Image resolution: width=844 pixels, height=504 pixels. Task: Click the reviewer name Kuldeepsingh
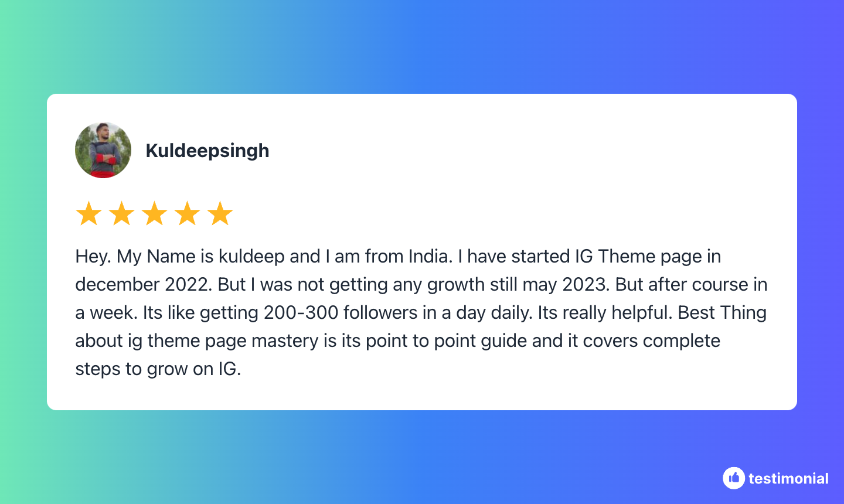[207, 151]
